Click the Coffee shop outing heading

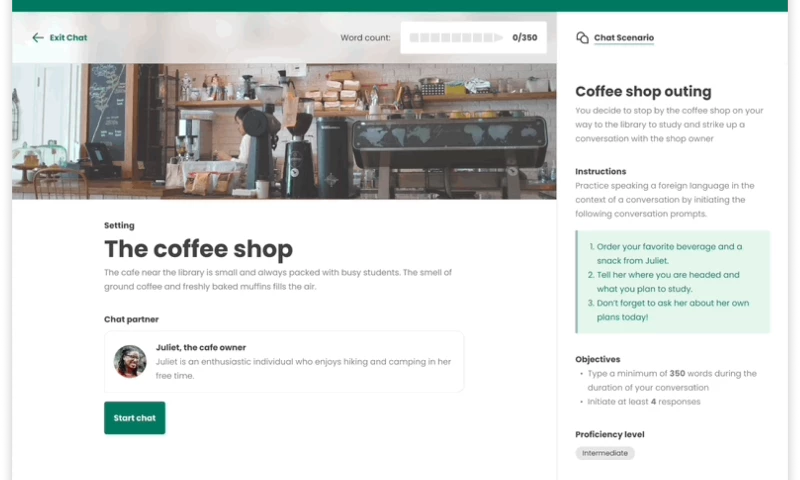pyautogui.click(x=643, y=91)
